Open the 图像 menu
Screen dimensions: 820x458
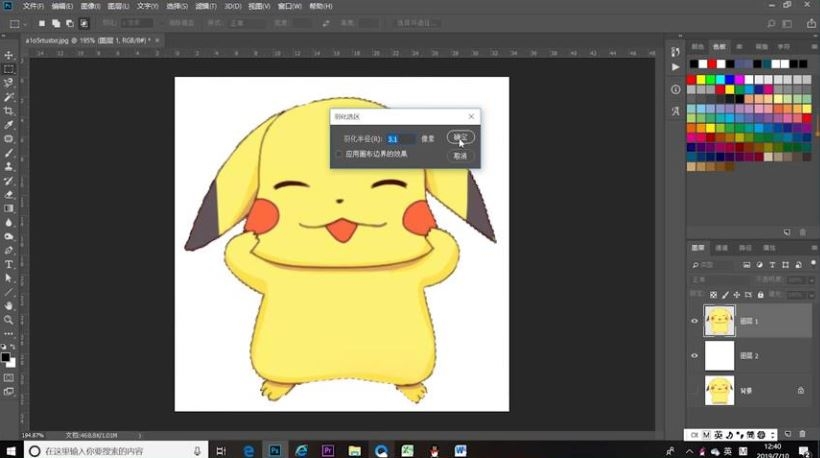coord(90,6)
